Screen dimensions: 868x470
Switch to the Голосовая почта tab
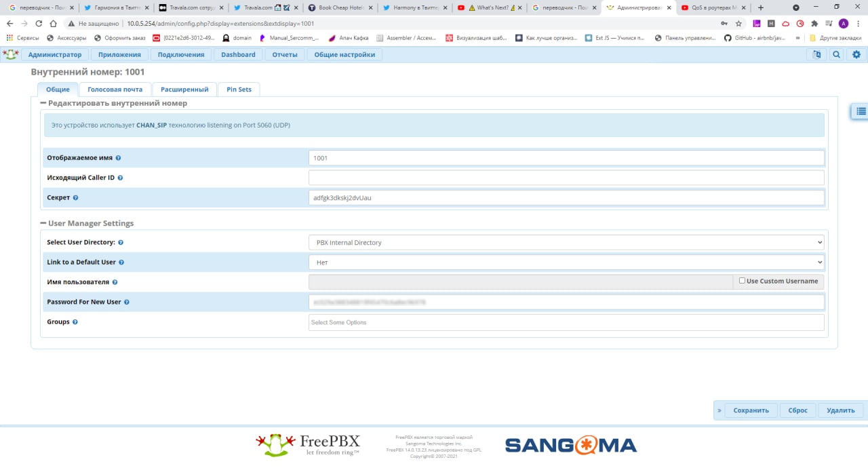(115, 90)
